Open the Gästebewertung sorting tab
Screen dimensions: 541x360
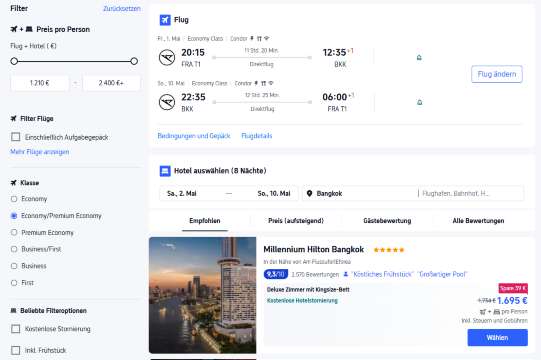pos(387,221)
